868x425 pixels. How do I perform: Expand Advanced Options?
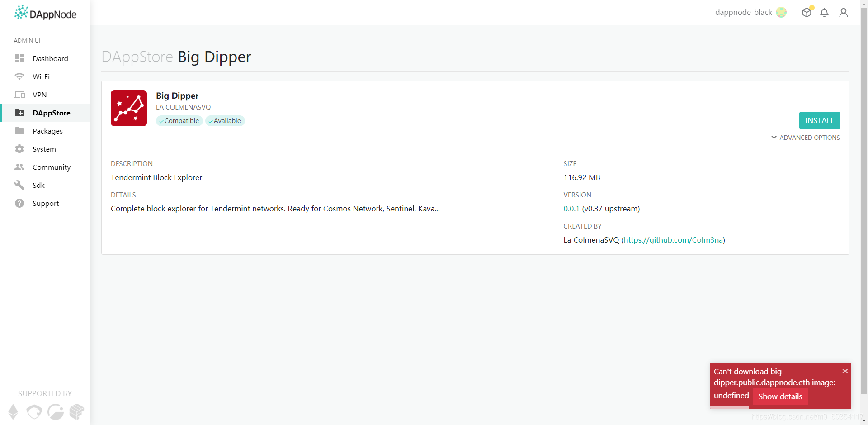(x=806, y=138)
